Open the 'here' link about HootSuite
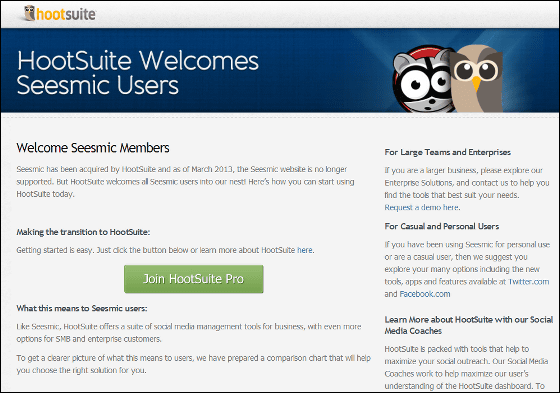Image resolution: width=560 pixels, height=393 pixels. click(x=305, y=250)
